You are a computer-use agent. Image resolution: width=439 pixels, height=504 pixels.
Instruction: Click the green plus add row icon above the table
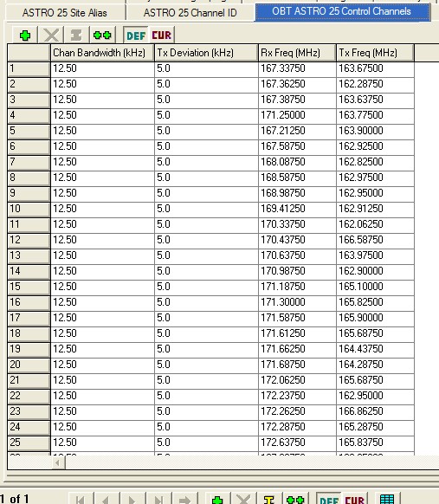click(25, 35)
